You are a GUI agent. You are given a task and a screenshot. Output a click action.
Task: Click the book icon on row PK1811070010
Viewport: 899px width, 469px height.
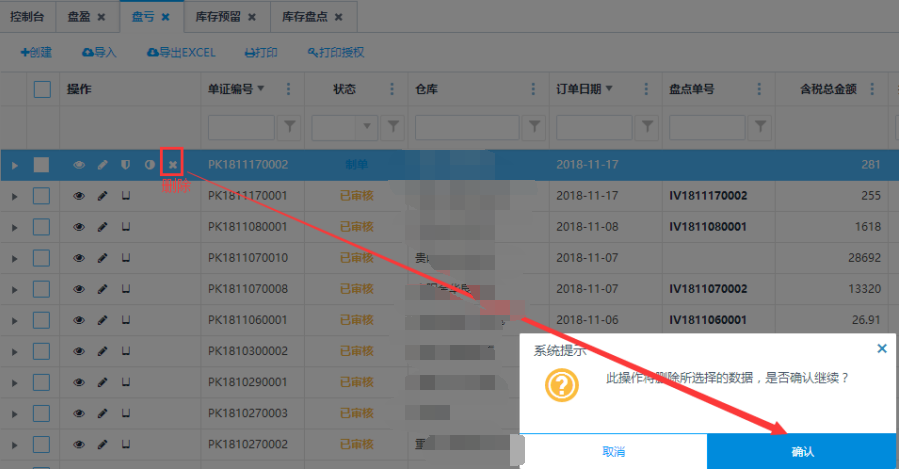[126, 258]
